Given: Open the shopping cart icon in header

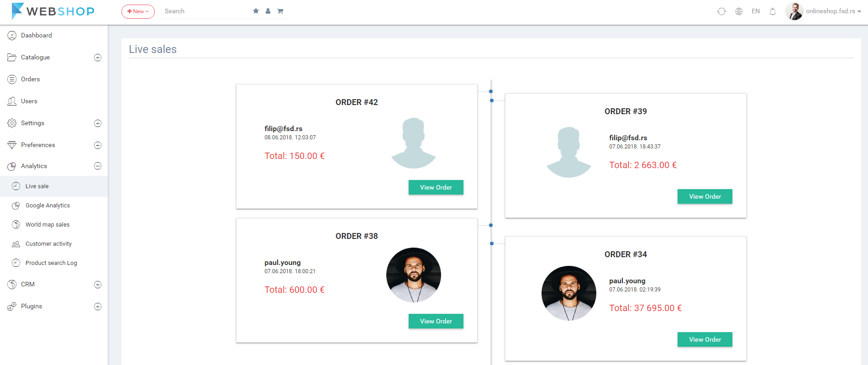Looking at the screenshot, I should point(280,11).
